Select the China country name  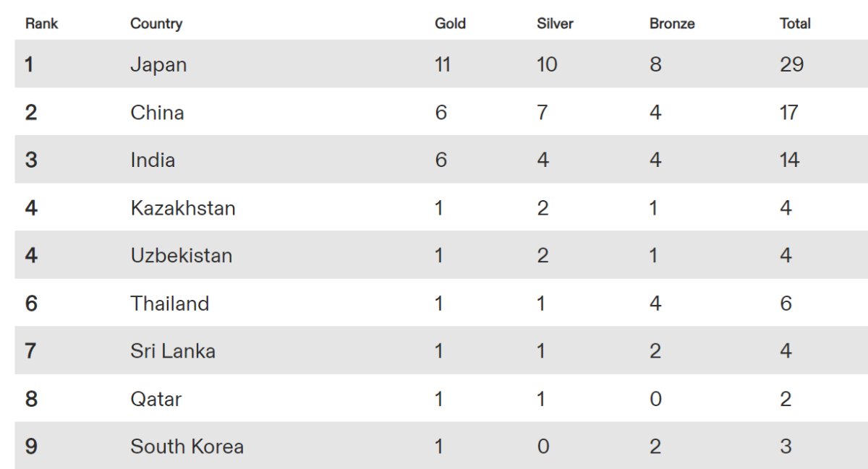coord(157,112)
